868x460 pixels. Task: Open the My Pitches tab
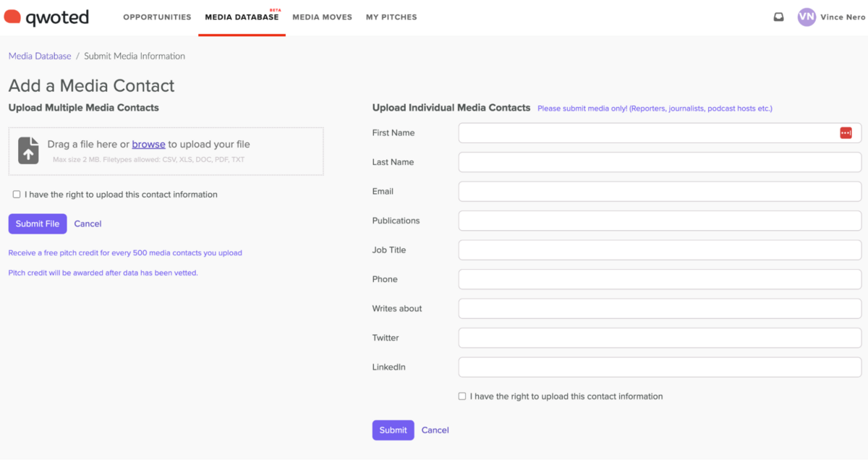click(391, 17)
